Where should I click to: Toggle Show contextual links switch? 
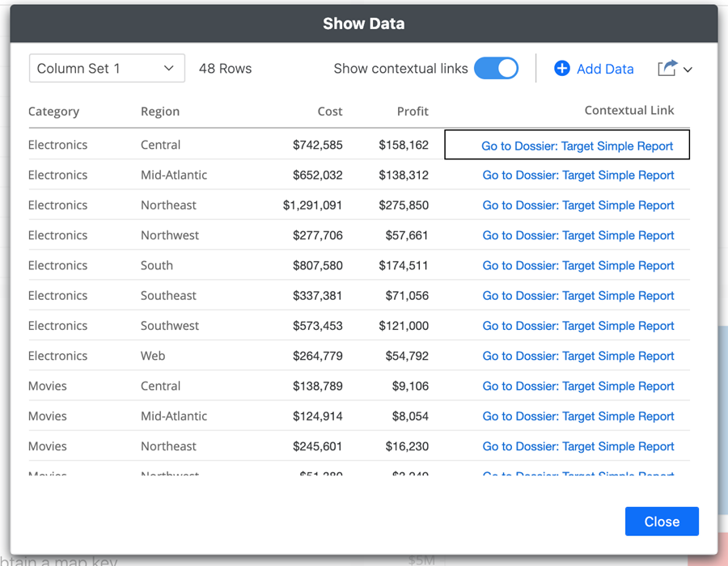[x=496, y=69]
